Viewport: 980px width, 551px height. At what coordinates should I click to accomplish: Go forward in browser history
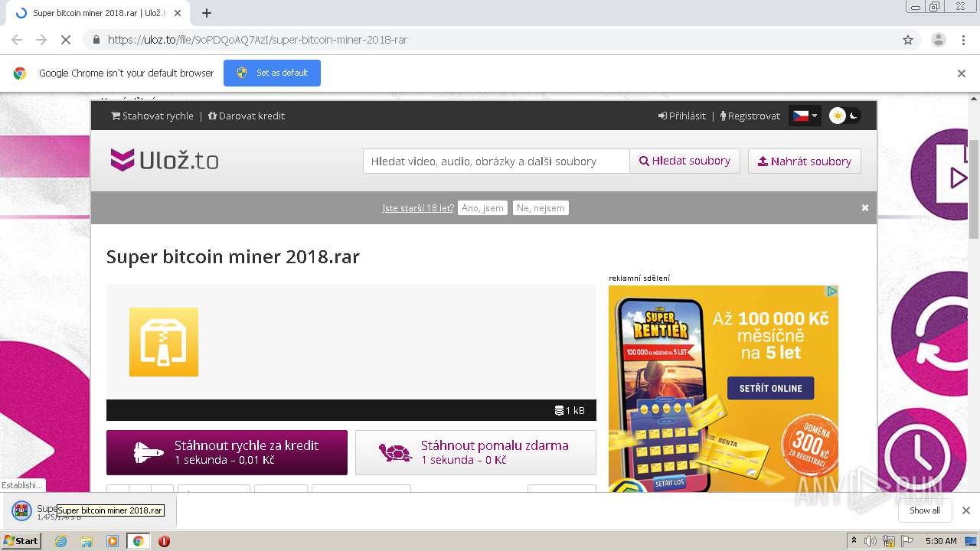[x=41, y=40]
